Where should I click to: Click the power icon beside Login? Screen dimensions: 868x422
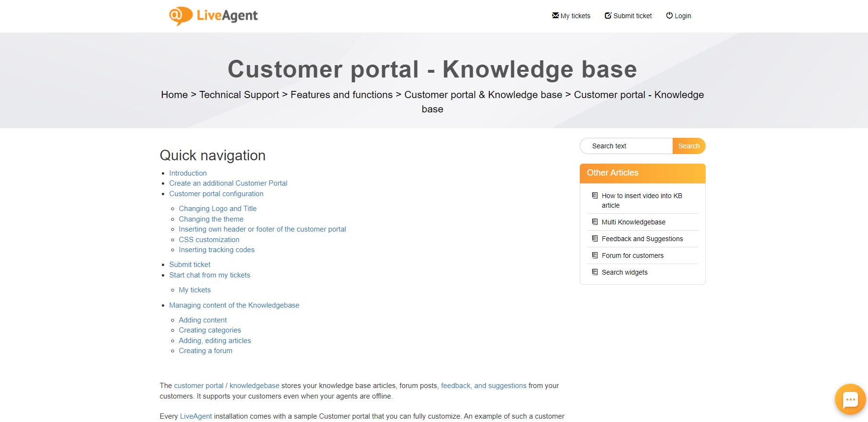point(669,15)
